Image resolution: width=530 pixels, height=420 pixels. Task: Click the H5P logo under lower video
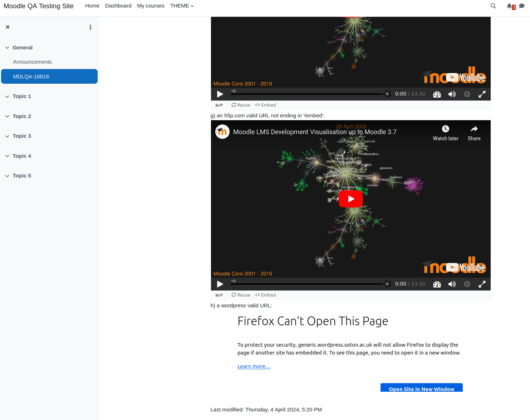tap(219, 295)
